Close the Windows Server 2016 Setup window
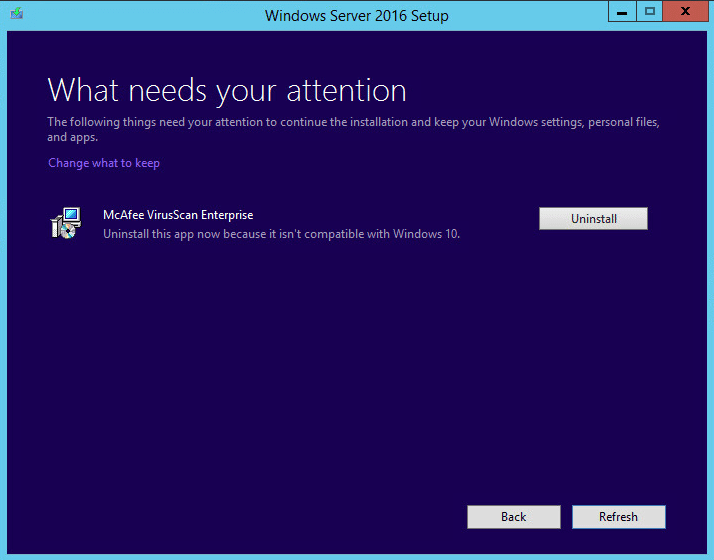714x560 pixels. click(685, 11)
